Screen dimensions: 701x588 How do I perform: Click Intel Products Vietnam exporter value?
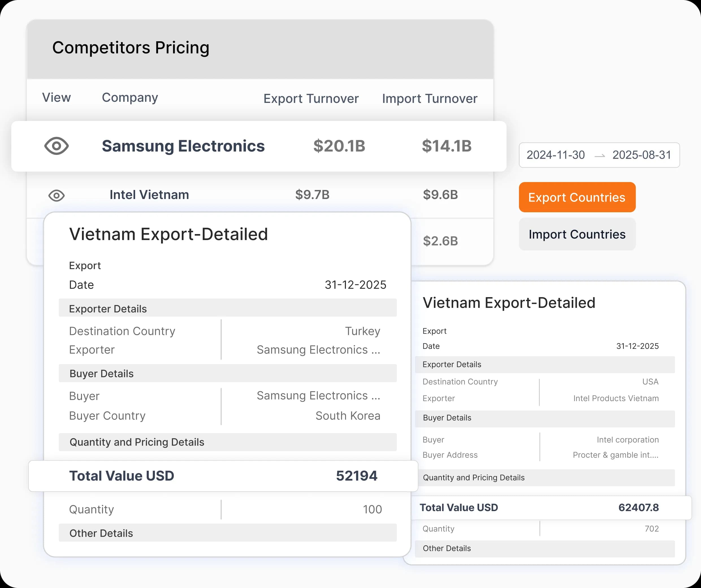click(x=616, y=398)
